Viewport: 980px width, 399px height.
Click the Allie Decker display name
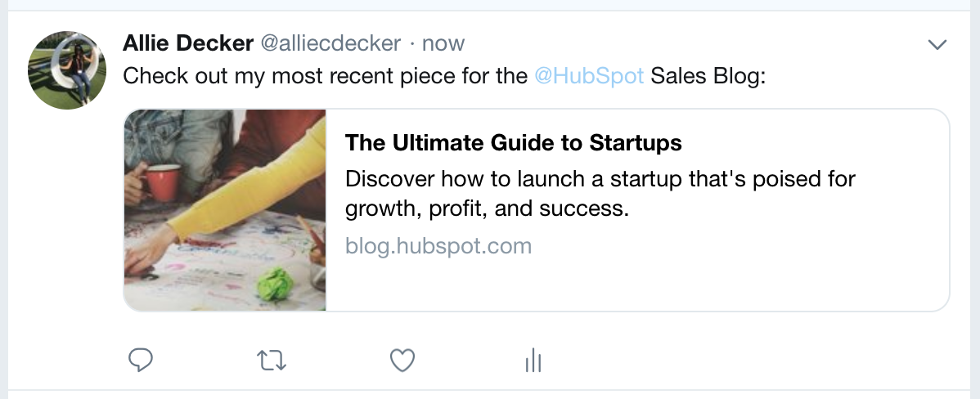(x=187, y=43)
